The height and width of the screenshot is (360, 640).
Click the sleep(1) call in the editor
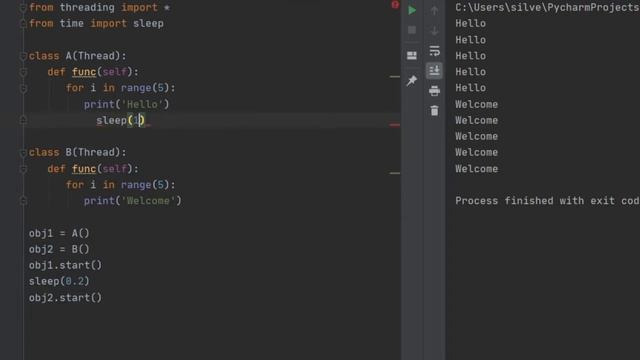click(120, 120)
